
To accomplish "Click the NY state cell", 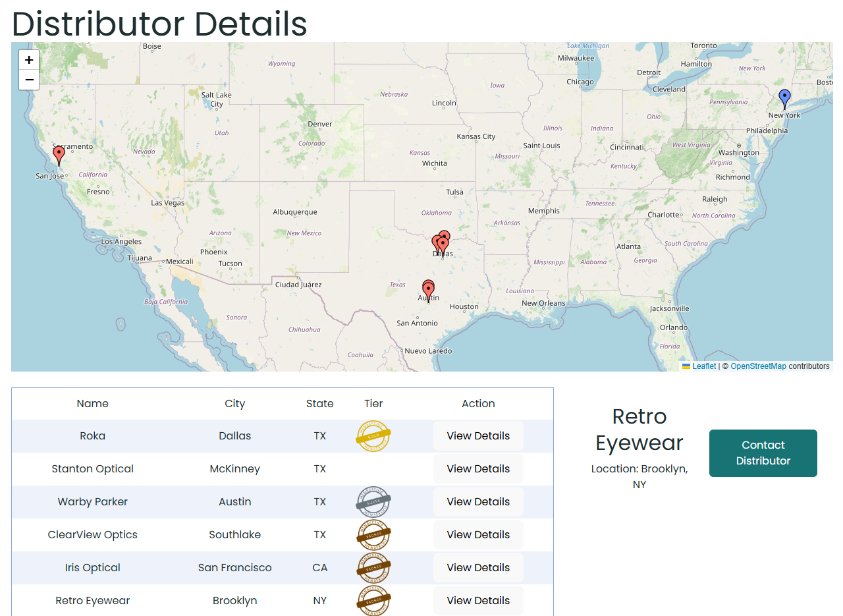I will pos(320,601).
